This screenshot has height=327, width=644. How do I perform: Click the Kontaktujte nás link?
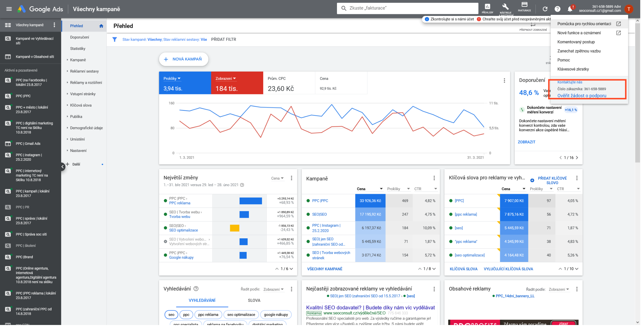(x=573, y=82)
